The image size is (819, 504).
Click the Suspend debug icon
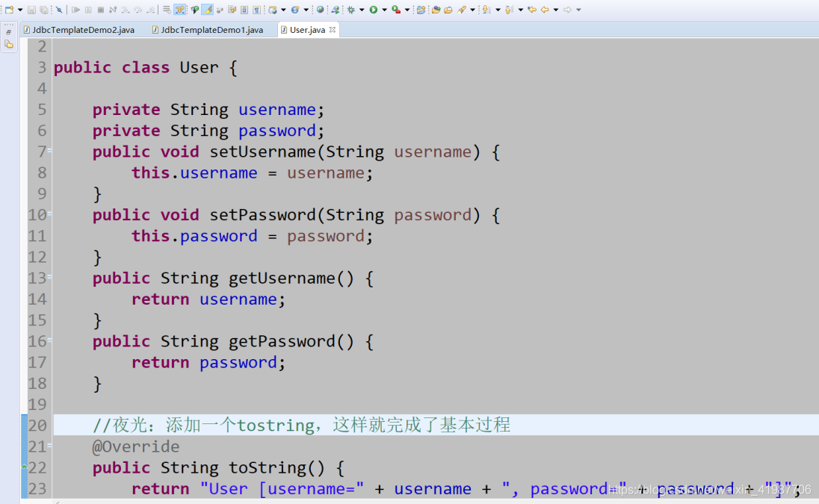88,10
